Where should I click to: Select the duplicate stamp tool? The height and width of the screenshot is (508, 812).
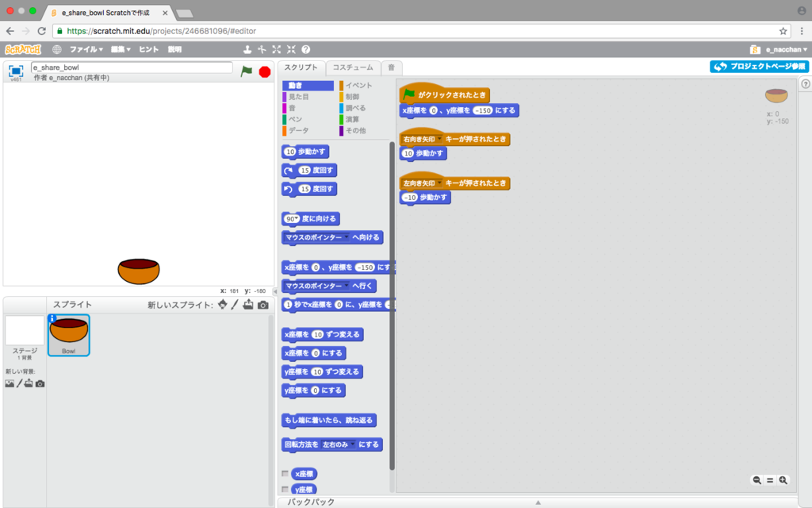[247, 49]
